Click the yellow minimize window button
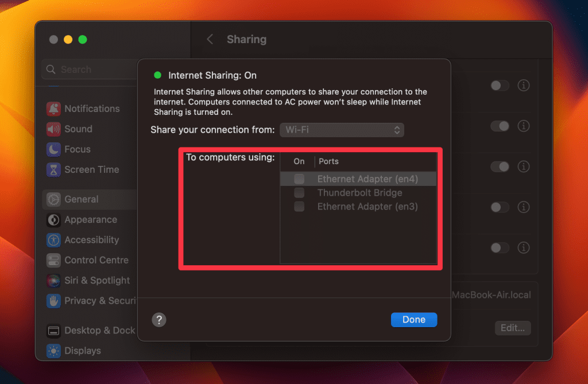The image size is (588, 384). [68, 40]
